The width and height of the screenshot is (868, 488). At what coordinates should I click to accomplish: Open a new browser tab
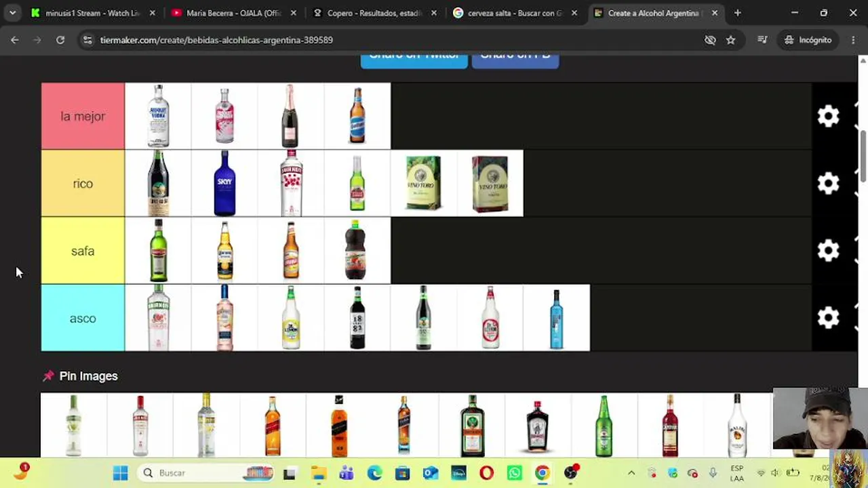[737, 13]
